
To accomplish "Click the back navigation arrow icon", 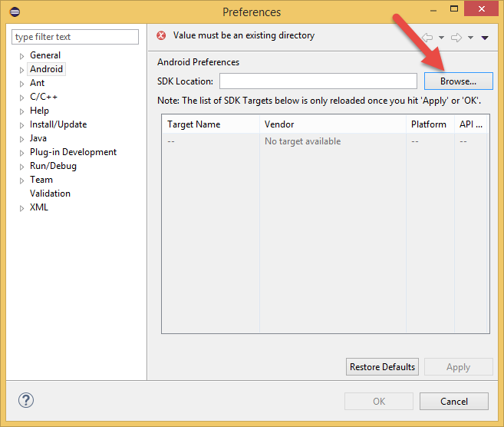I will pos(427,37).
